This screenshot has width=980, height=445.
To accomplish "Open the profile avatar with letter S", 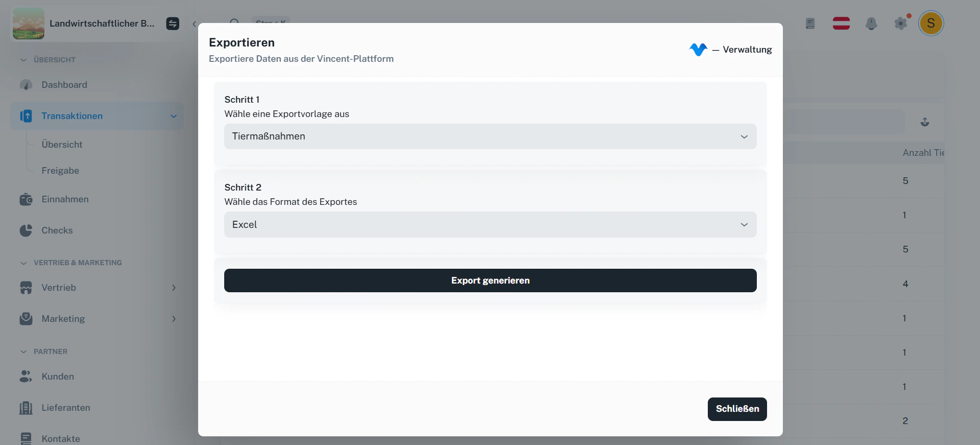I will pos(930,24).
